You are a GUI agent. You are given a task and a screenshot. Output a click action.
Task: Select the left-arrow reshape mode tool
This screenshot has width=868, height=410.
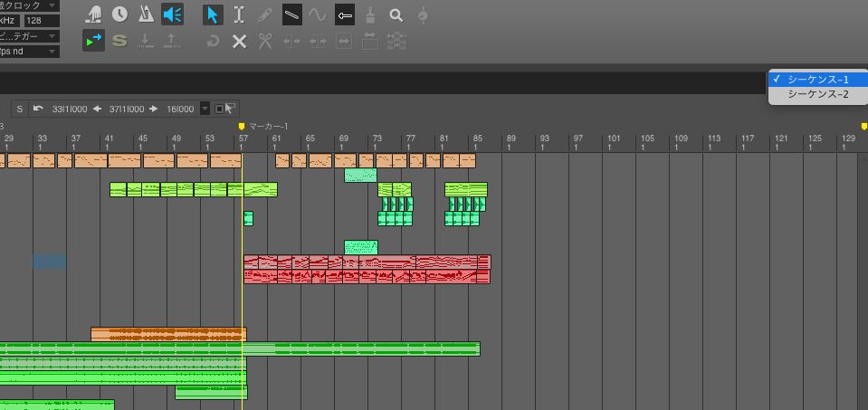pyautogui.click(x=344, y=15)
